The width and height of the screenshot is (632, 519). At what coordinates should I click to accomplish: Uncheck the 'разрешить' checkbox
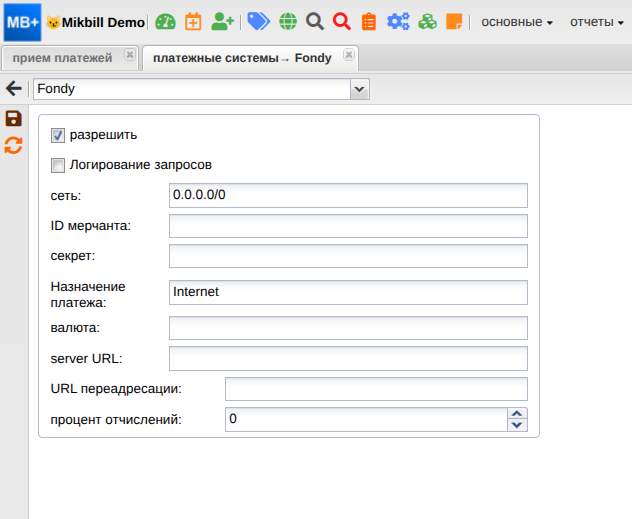click(x=58, y=135)
